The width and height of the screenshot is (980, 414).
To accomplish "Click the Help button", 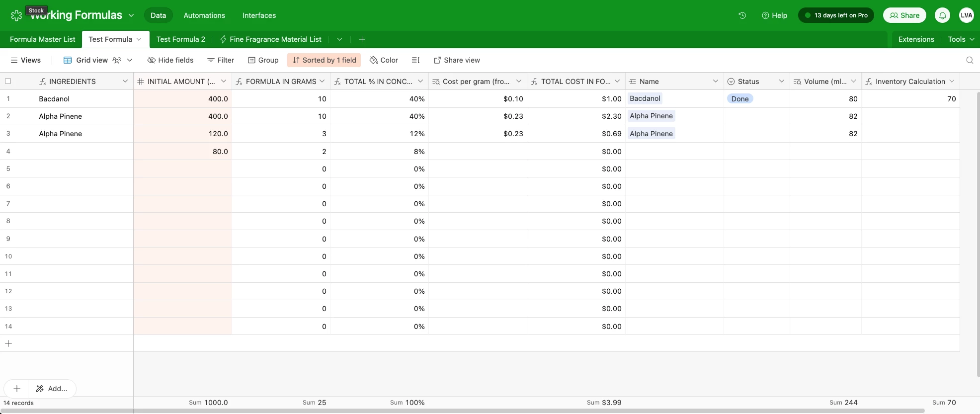I will coord(774,15).
